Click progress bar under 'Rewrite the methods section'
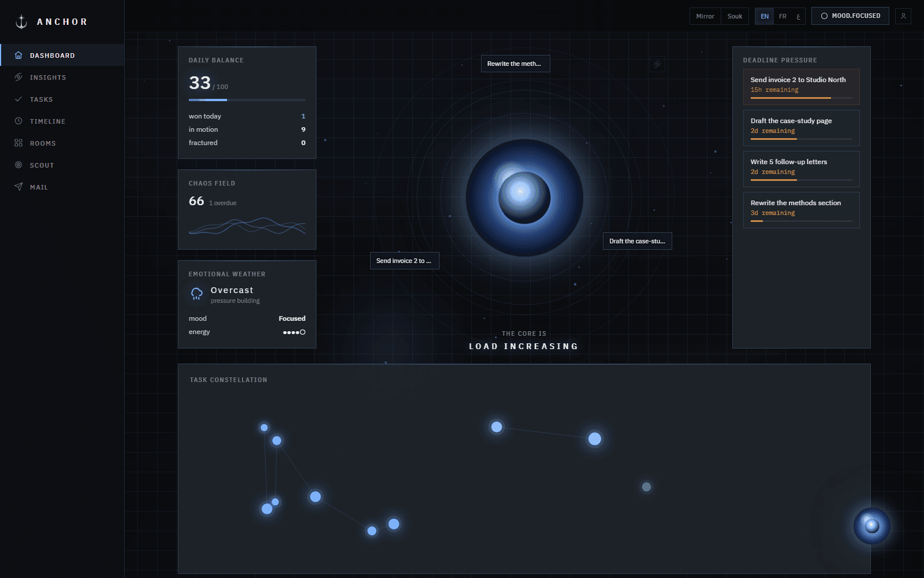This screenshot has width=924, height=578. [802, 221]
